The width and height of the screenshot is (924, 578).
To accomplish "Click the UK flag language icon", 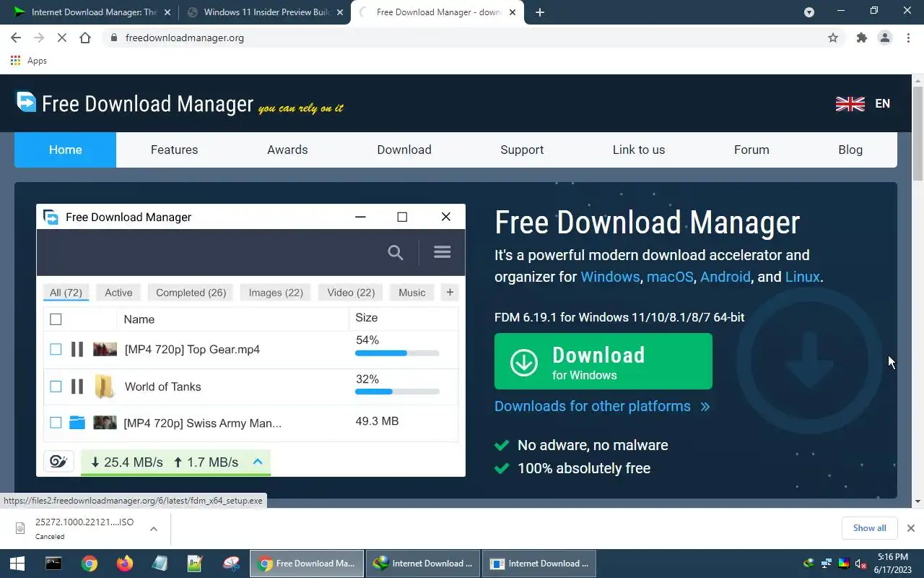I will pyautogui.click(x=850, y=104).
